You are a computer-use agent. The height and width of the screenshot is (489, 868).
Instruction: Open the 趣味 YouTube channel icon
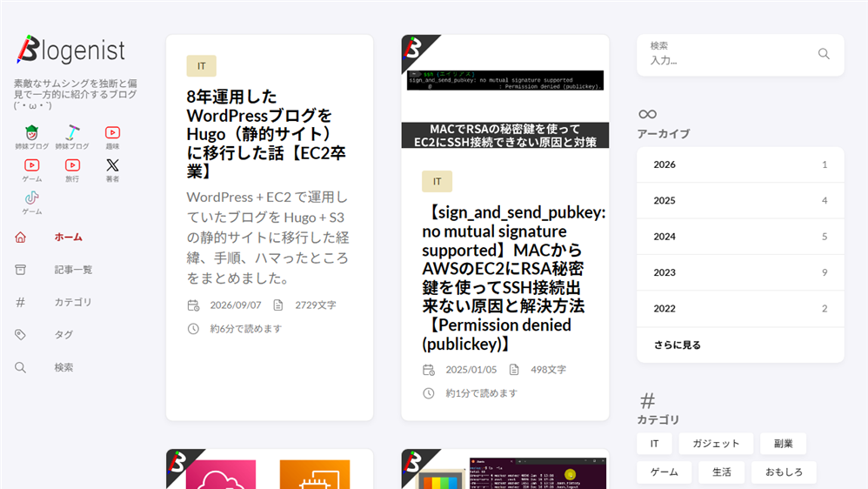point(112,133)
